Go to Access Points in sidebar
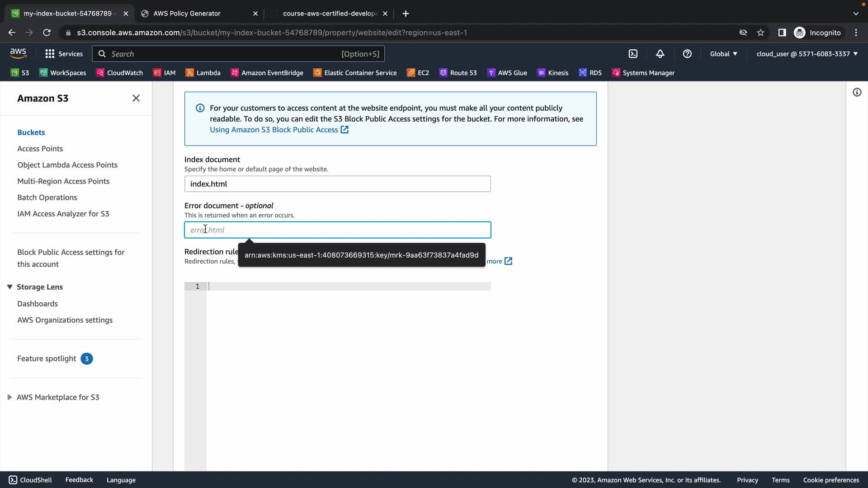This screenshot has height=488, width=868. click(x=40, y=149)
